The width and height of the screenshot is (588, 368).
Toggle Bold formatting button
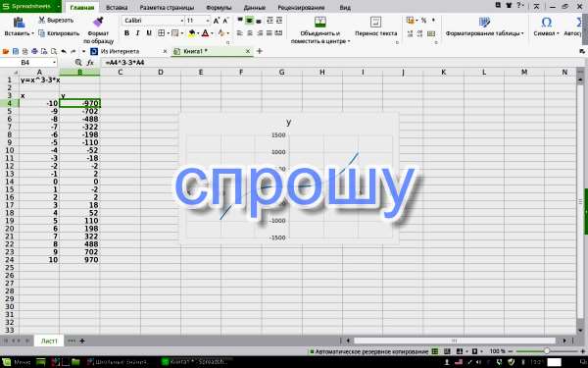pyautogui.click(x=126, y=33)
